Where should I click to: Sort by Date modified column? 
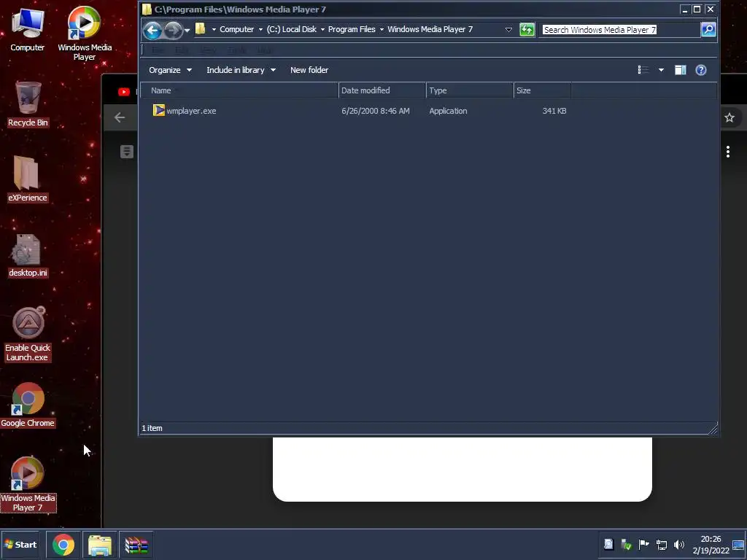tap(382, 90)
